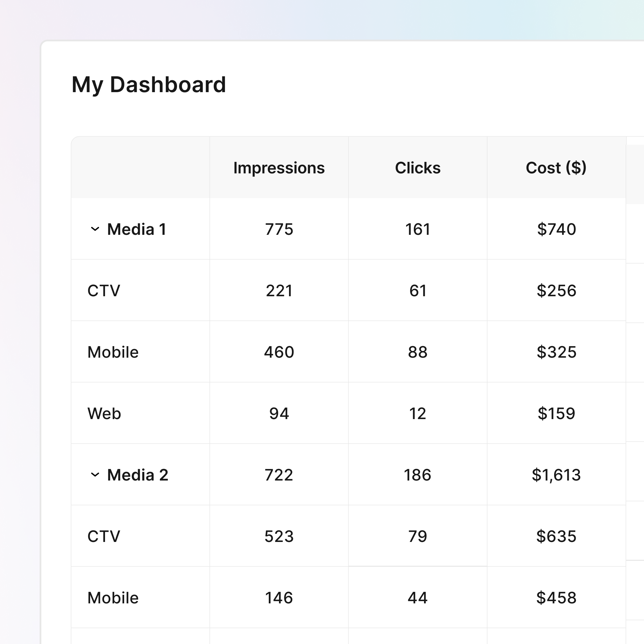Image resolution: width=644 pixels, height=644 pixels.
Task: Select the Media 2 label
Action: 138,474
